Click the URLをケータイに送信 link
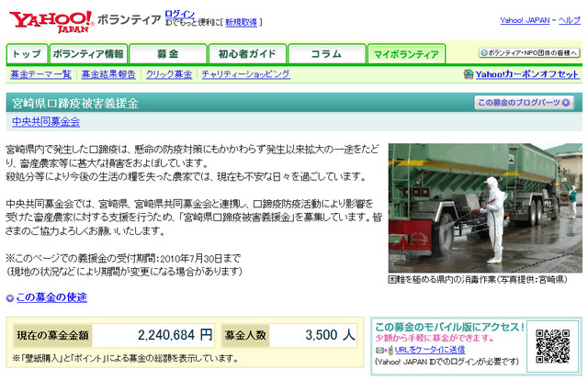The image size is (588, 391). pyautogui.click(x=430, y=350)
